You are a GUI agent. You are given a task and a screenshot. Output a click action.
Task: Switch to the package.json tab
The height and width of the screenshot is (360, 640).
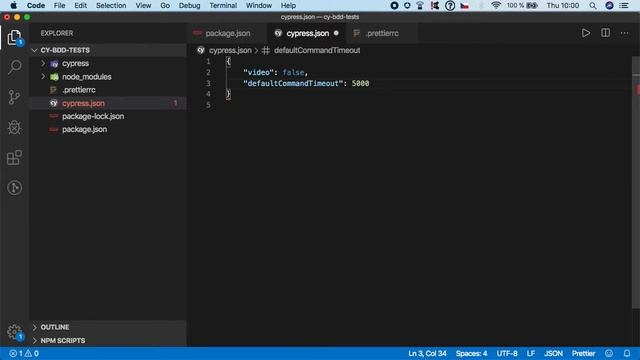coord(227,33)
